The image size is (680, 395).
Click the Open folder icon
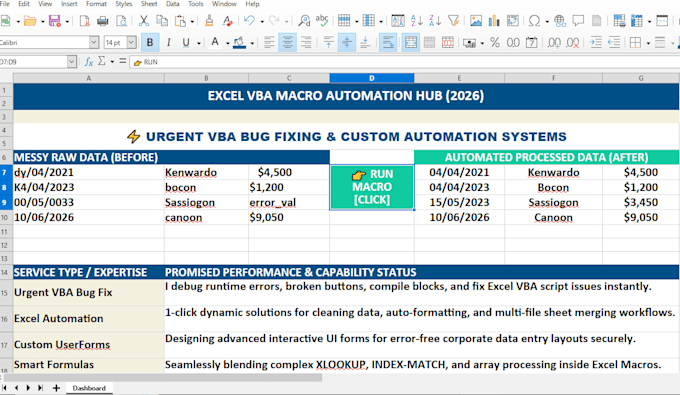pos(29,20)
